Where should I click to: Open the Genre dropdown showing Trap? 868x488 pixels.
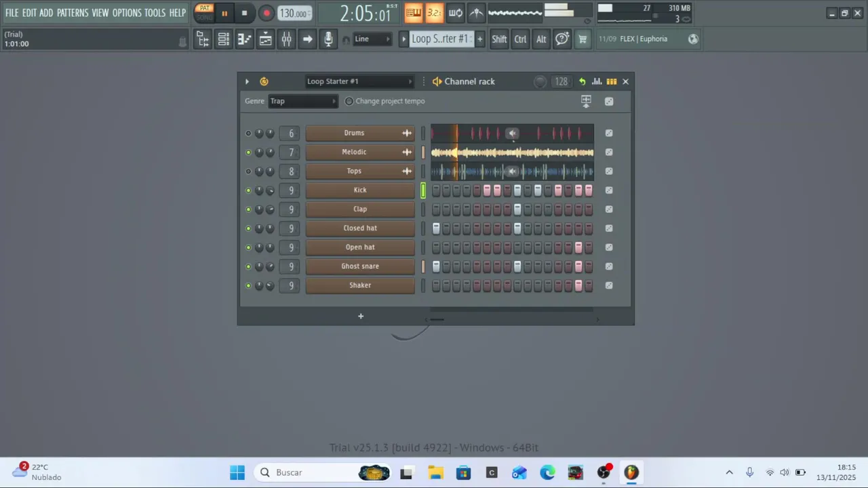(x=302, y=101)
